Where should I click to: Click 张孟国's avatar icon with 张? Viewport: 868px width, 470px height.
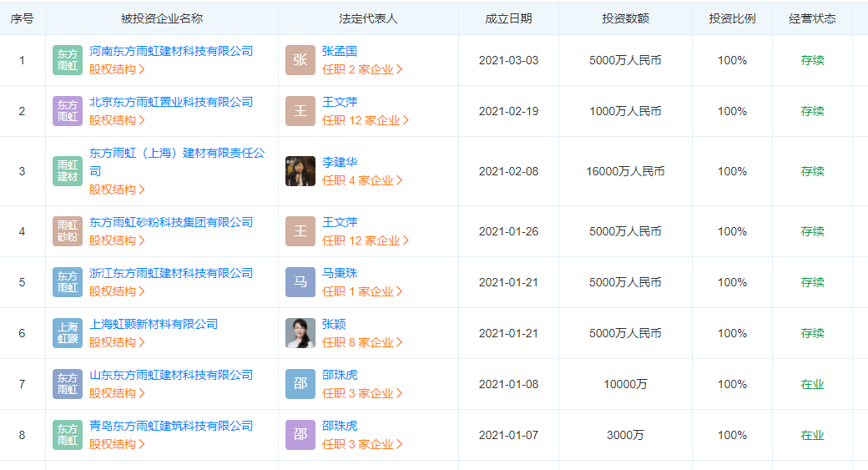pos(300,60)
